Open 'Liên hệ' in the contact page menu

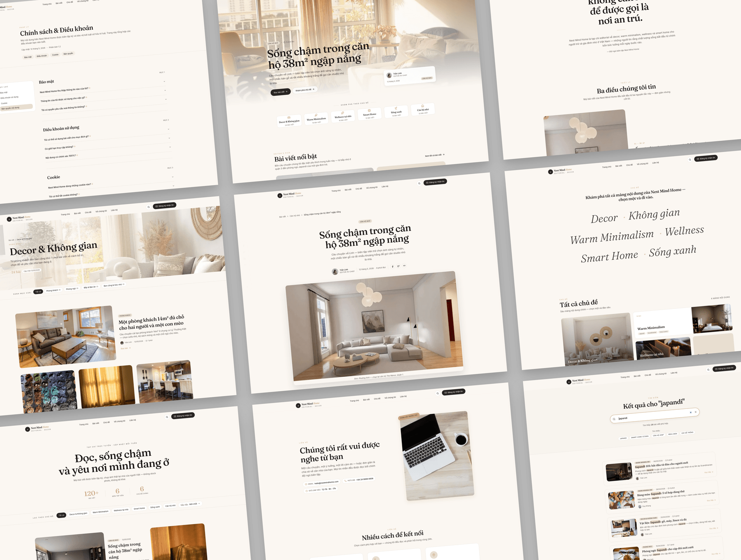click(x=403, y=397)
